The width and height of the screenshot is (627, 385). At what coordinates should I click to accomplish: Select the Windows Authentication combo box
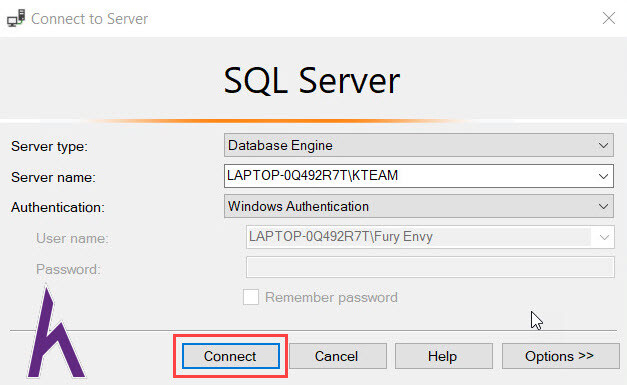(419, 206)
